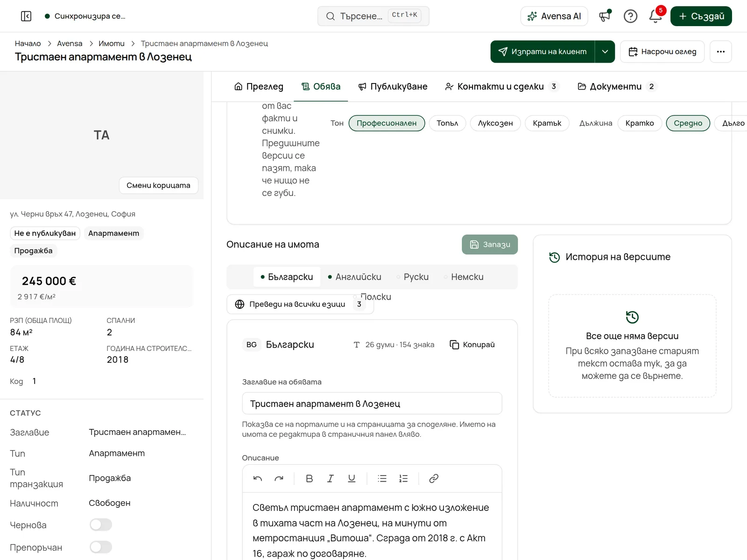
Task: Choose Професионален tone option
Action: click(387, 123)
